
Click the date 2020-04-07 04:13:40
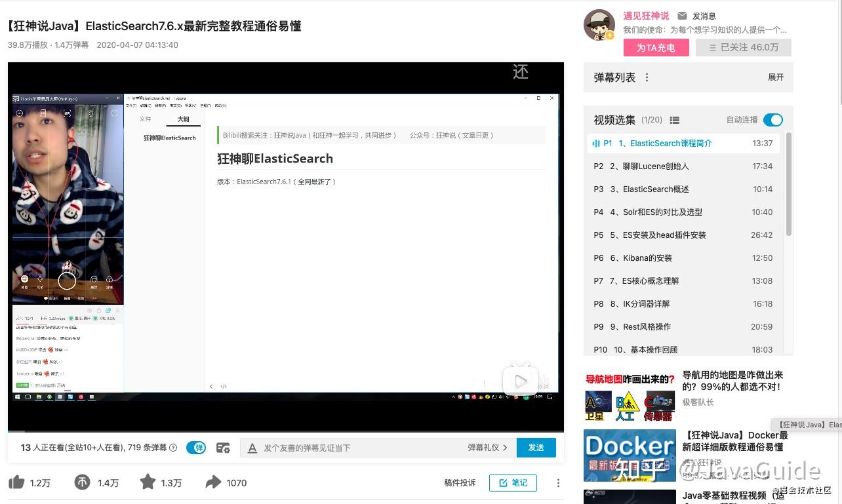(138, 45)
